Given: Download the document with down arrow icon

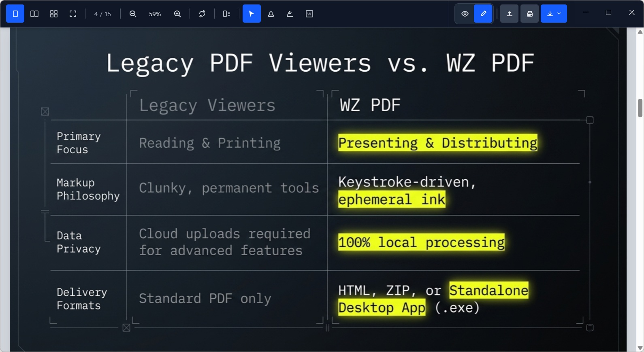Looking at the screenshot, I should (x=550, y=14).
